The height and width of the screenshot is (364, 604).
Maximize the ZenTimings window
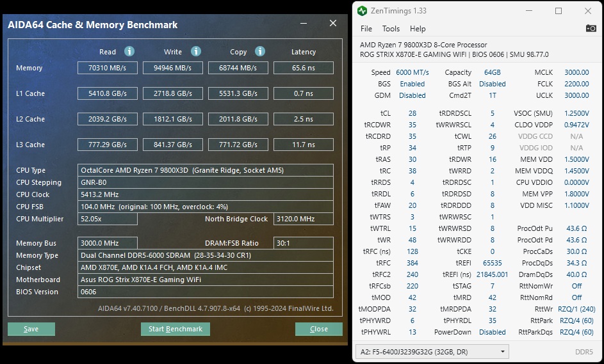click(x=558, y=11)
